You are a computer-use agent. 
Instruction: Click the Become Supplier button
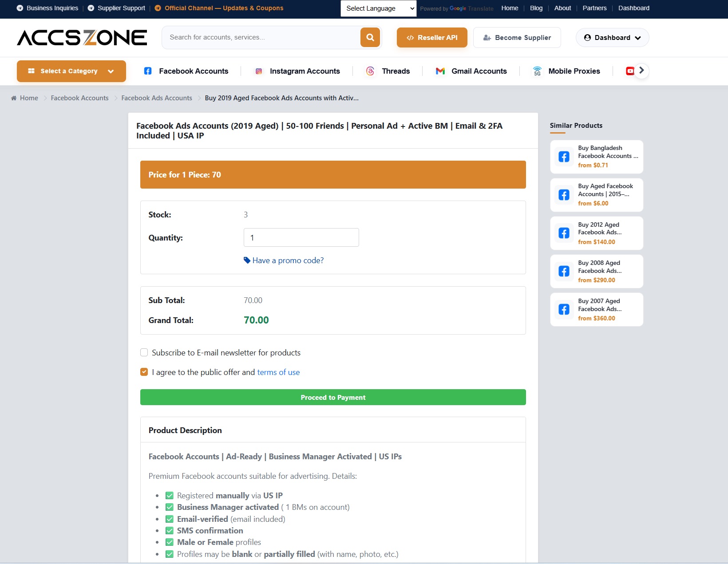tap(517, 38)
